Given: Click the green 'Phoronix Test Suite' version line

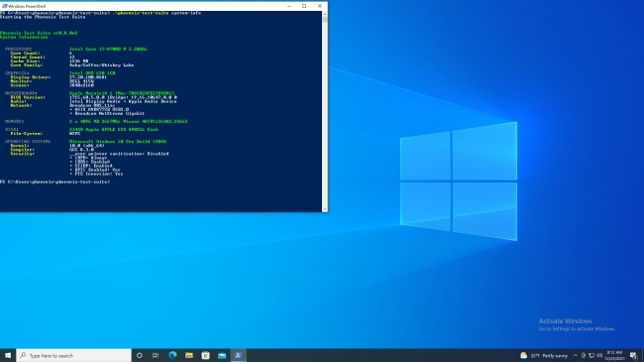Looking at the screenshot, I should pyautogui.click(x=39, y=33).
